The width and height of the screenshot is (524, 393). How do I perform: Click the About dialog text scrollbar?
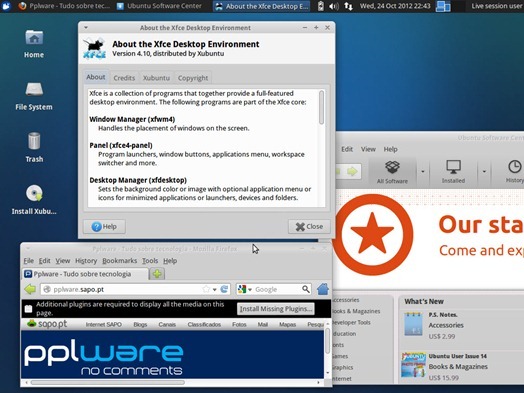pos(321,107)
